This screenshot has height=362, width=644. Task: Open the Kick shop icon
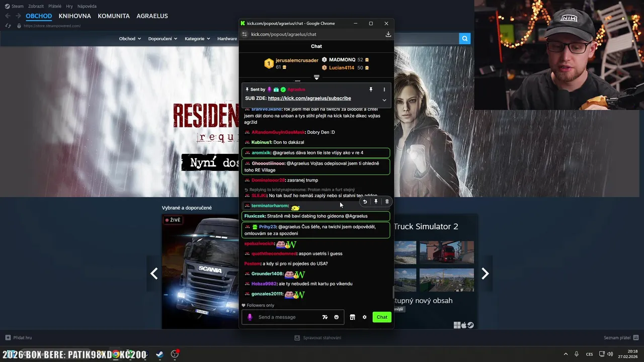tap(352, 317)
